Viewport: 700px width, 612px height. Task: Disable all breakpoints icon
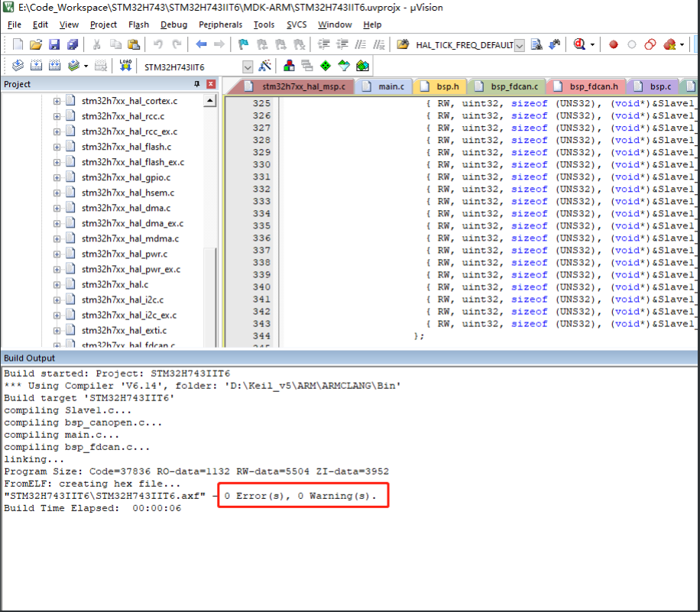click(650, 44)
